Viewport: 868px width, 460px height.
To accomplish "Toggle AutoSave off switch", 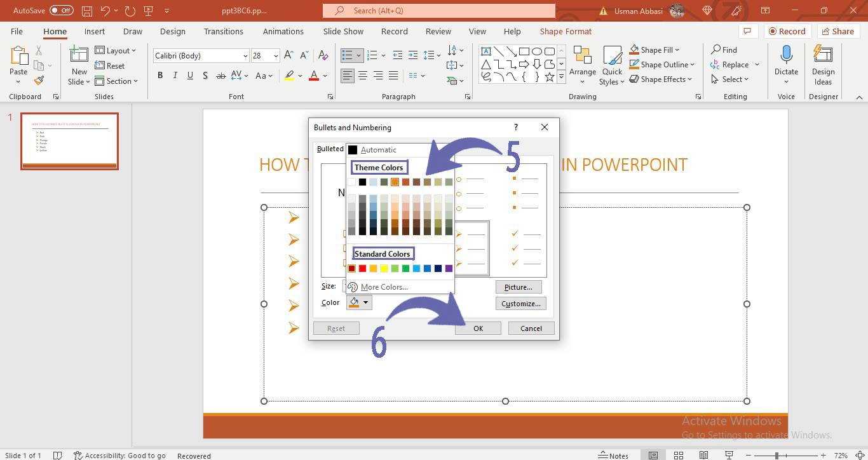I will (x=62, y=11).
